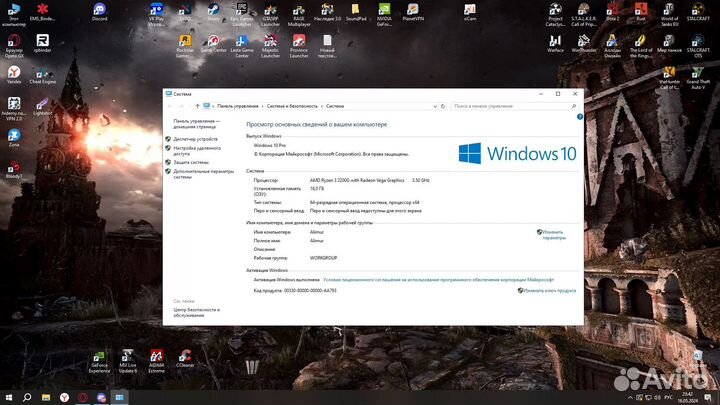The height and width of the screenshot is (405, 720).
Task: Open the Warface desktop icon
Action: (x=556, y=44)
